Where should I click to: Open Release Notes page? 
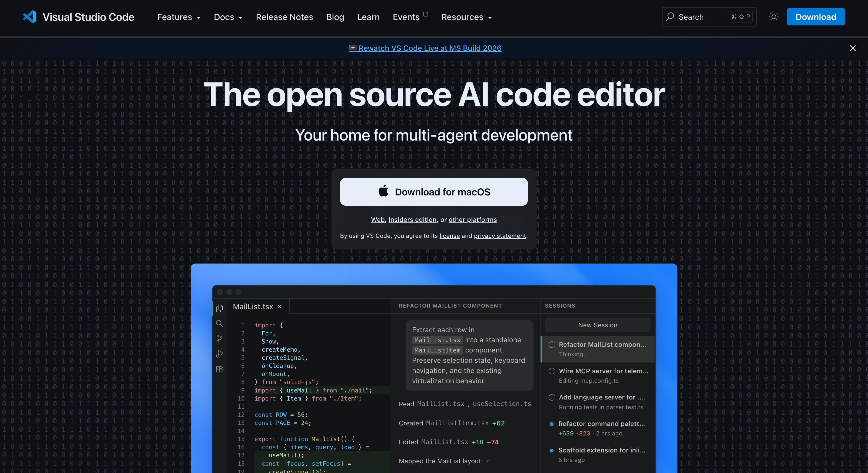coord(284,17)
